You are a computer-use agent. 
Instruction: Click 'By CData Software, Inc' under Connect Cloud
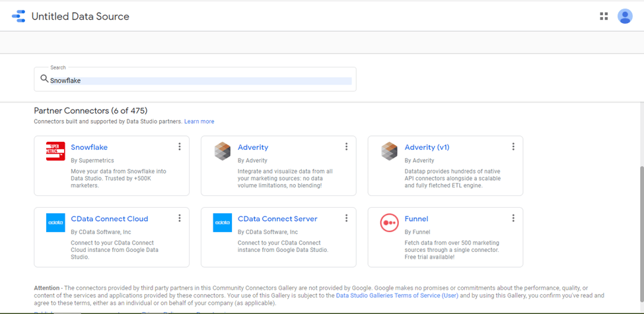pyautogui.click(x=101, y=232)
